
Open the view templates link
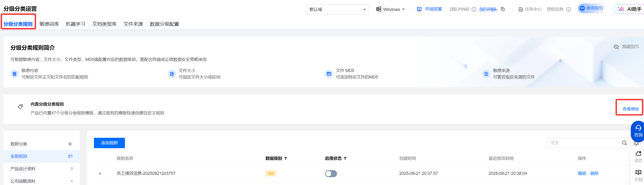(x=631, y=109)
